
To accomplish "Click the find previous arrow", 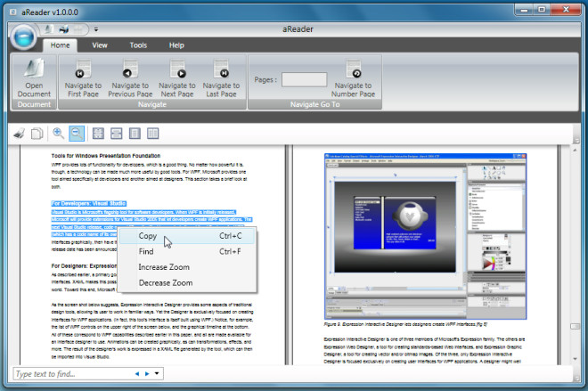I will 137,374.
